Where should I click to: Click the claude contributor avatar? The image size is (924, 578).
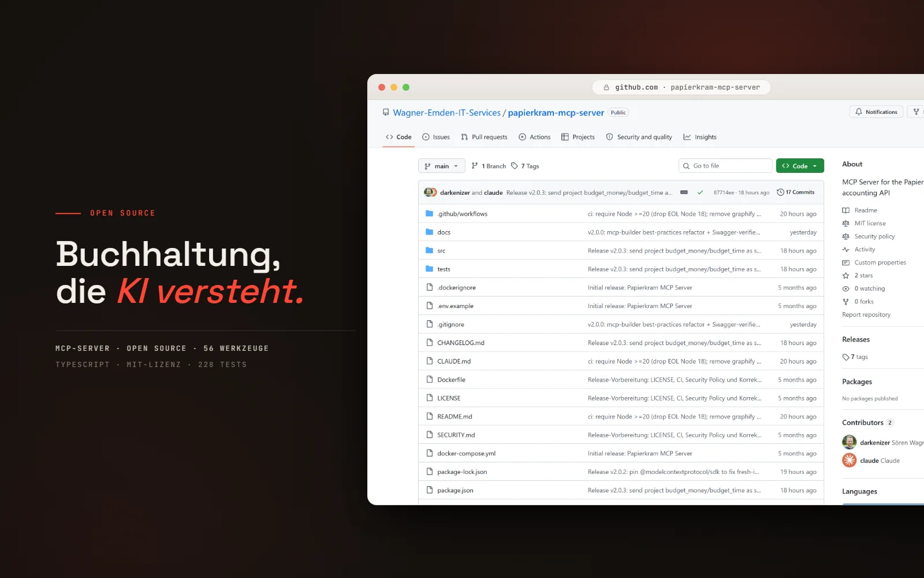[x=850, y=460]
